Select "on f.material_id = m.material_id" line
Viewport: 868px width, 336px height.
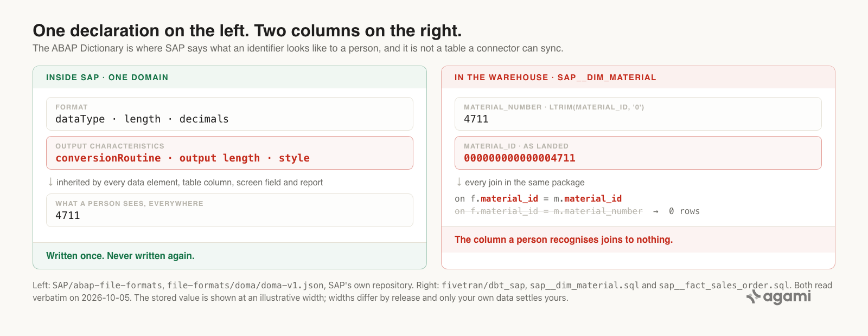pos(538,199)
